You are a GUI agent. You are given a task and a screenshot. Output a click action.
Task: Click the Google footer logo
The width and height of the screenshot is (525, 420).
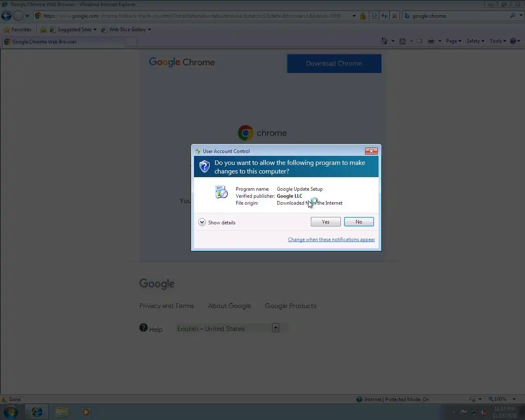[157, 284]
